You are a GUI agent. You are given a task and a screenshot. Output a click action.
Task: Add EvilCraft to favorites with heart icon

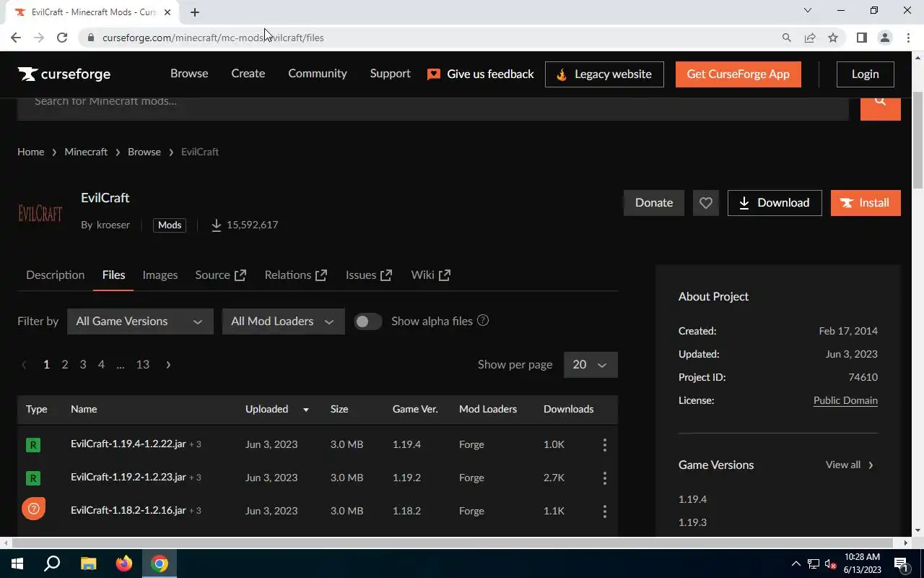click(x=706, y=203)
